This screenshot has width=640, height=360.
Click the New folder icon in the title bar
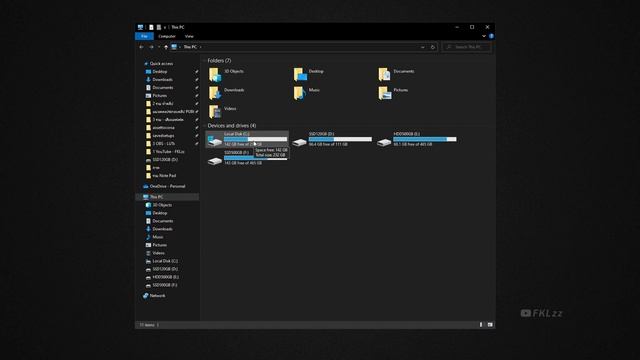158,27
